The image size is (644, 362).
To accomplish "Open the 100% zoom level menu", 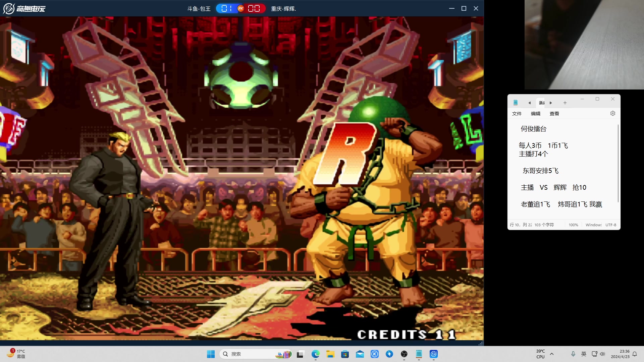I will (573, 225).
